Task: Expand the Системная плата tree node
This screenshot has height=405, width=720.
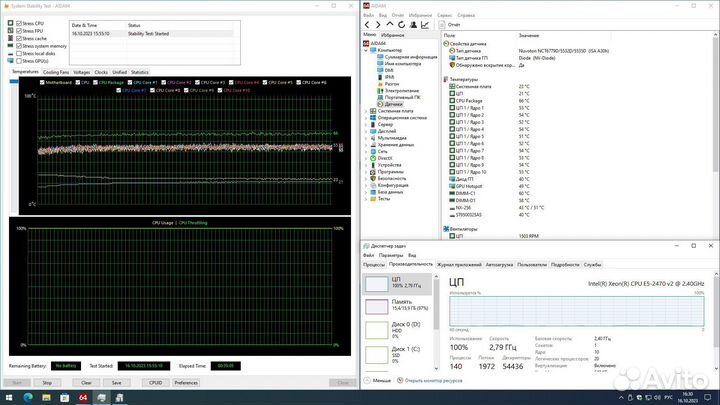Action: click(x=366, y=111)
